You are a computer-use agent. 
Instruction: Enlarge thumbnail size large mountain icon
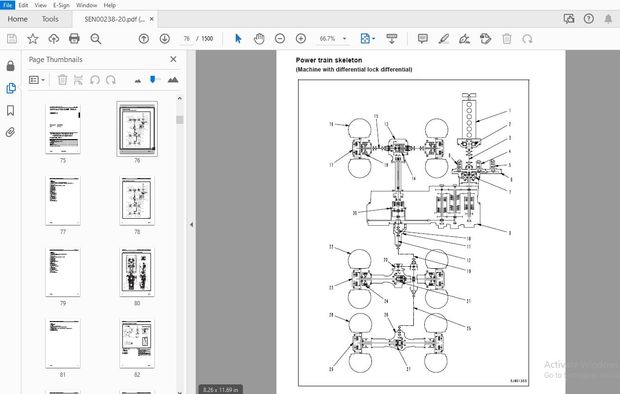173,80
